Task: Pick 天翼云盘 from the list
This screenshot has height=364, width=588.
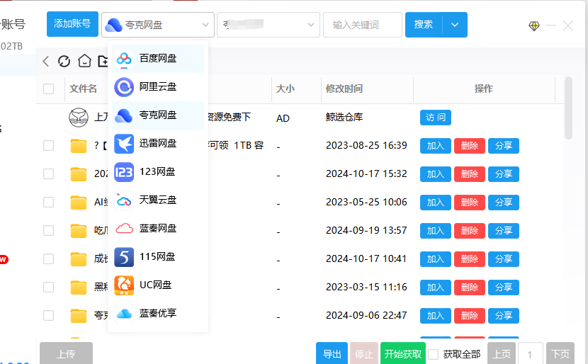Action: point(158,200)
